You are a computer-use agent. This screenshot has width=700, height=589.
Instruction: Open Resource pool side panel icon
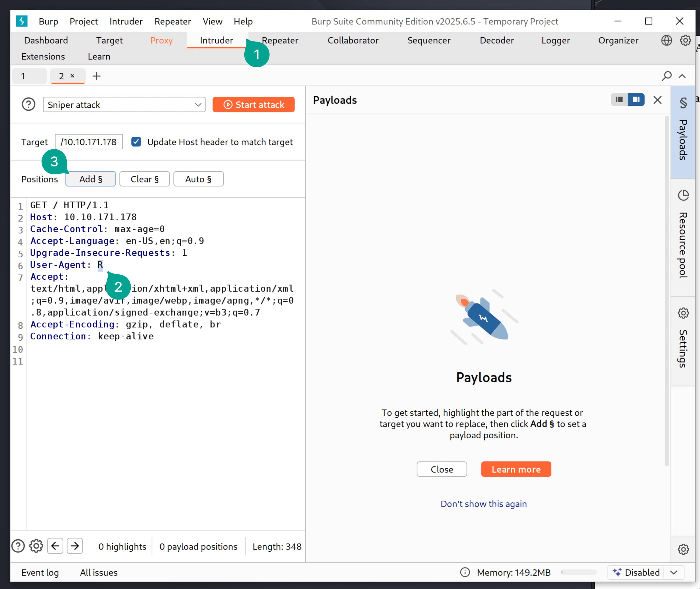pos(683,195)
